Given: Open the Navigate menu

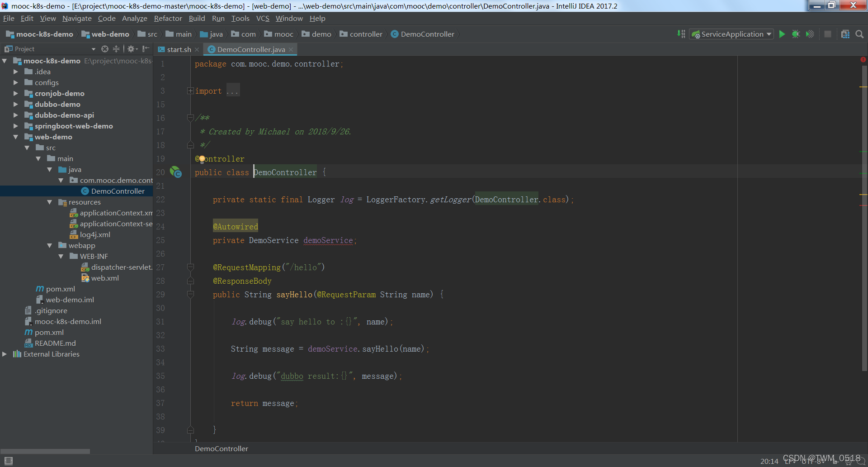Looking at the screenshot, I should coord(77,18).
